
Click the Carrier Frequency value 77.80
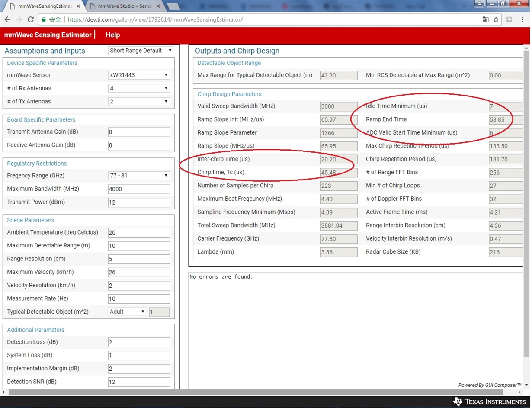(339, 239)
